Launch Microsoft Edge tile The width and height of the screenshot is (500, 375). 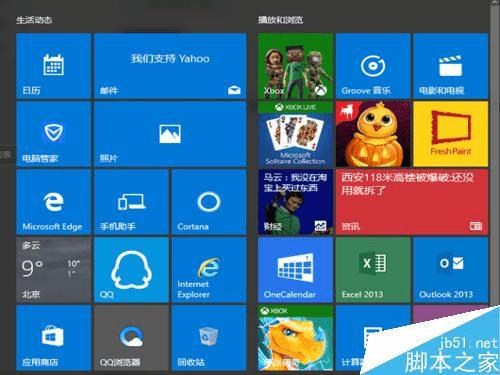pos(53,202)
